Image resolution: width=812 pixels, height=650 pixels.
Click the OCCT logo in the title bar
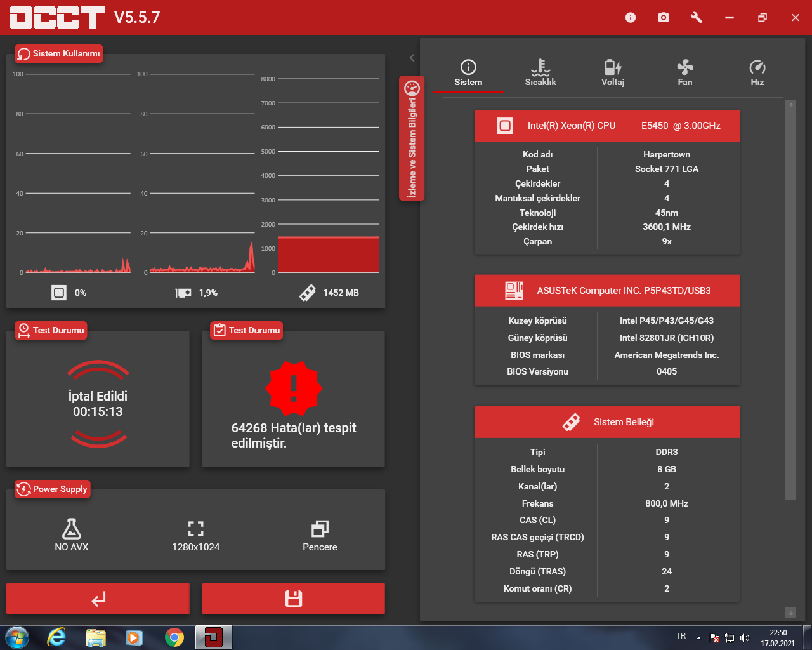tap(57, 17)
